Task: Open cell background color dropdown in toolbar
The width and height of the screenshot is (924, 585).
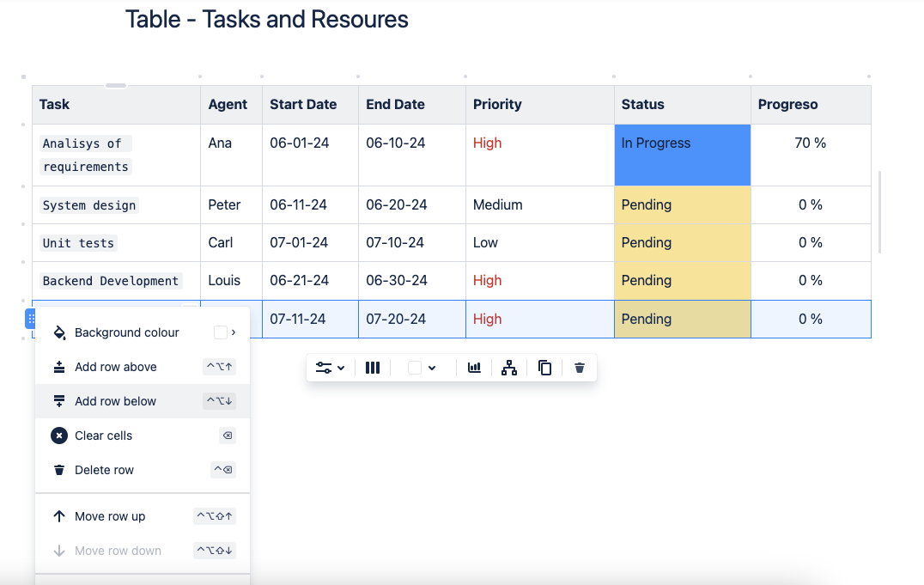Action: (422, 368)
